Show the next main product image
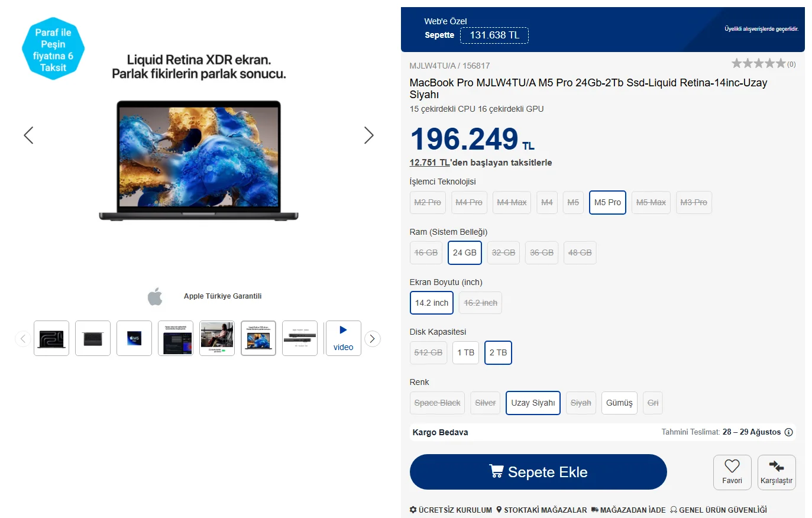Screen dimensions: 812x518 click(x=369, y=135)
